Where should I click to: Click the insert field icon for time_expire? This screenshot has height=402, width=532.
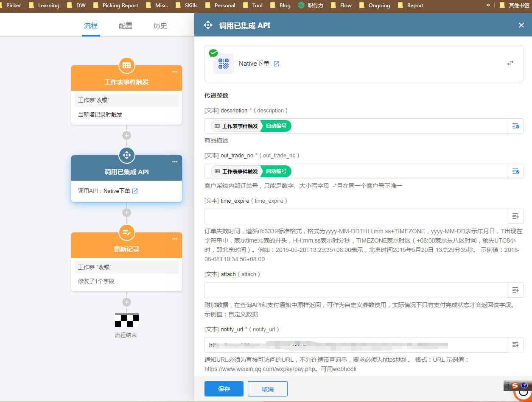coord(515,216)
